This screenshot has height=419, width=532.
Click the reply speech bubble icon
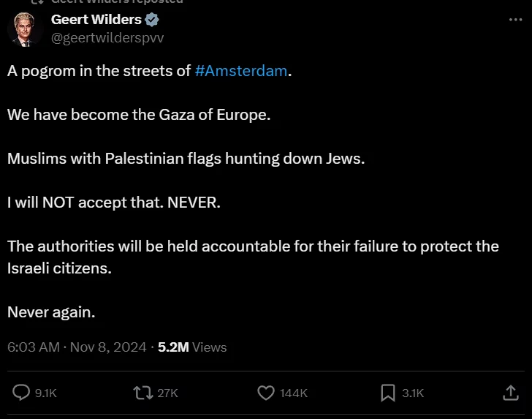click(x=22, y=393)
